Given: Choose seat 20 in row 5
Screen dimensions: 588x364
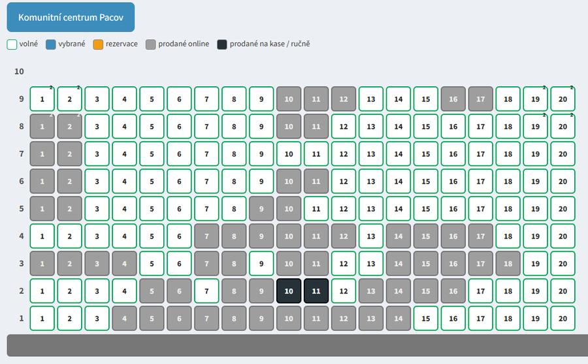Looking at the screenshot, I should (x=563, y=208).
